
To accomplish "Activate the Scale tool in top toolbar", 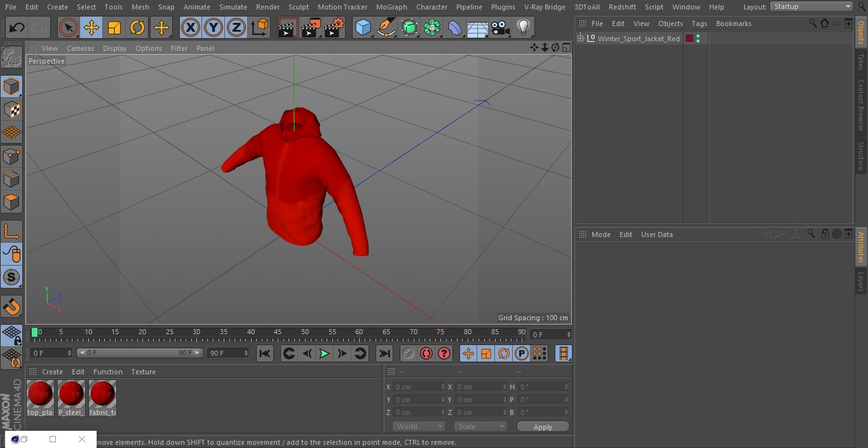I will tap(114, 28).
